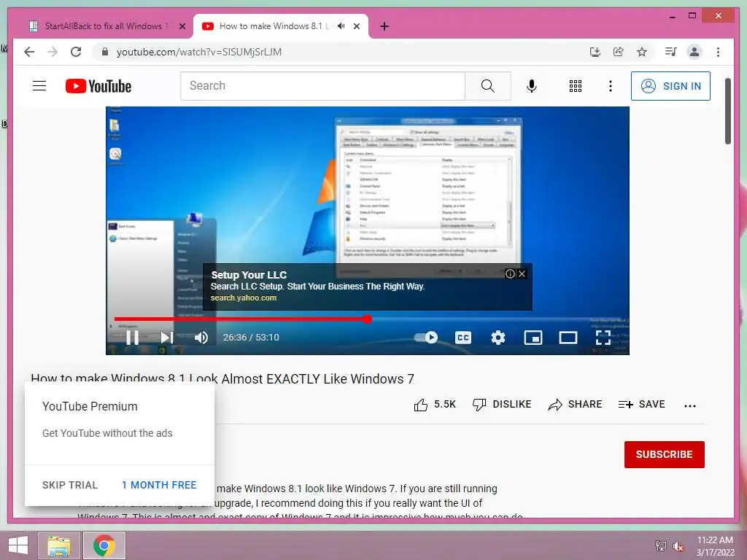This screenshot has height=560, width=747.
Task: Open YouTube settings three-dot menu
Action: [611, 86]
